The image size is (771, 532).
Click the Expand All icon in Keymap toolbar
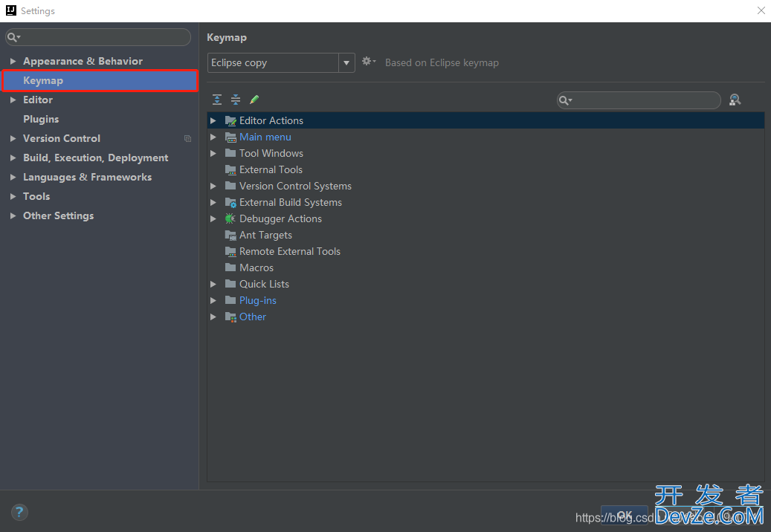pos(217,100)
